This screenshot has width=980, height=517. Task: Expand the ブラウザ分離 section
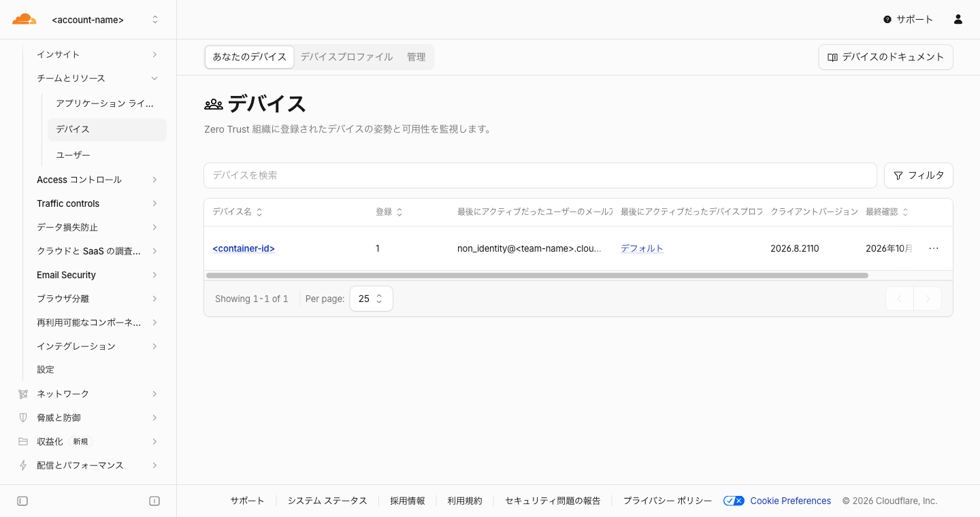(x=97, y=299)
